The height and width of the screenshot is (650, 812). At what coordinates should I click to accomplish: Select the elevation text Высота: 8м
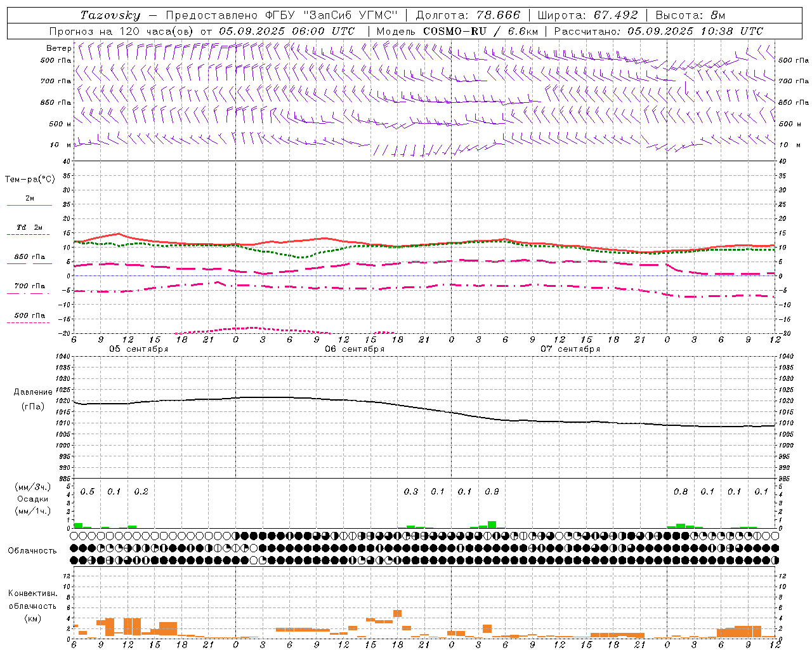(690, 15)
